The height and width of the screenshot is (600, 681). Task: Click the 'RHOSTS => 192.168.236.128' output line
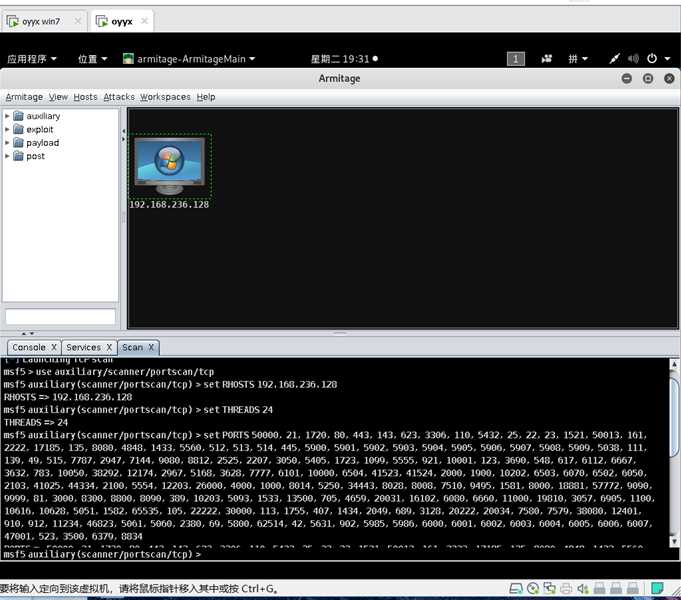coord(68,397)
